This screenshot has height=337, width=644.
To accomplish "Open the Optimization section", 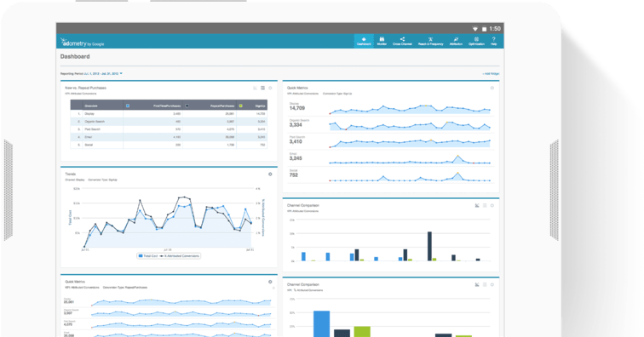I will point(476,41).
